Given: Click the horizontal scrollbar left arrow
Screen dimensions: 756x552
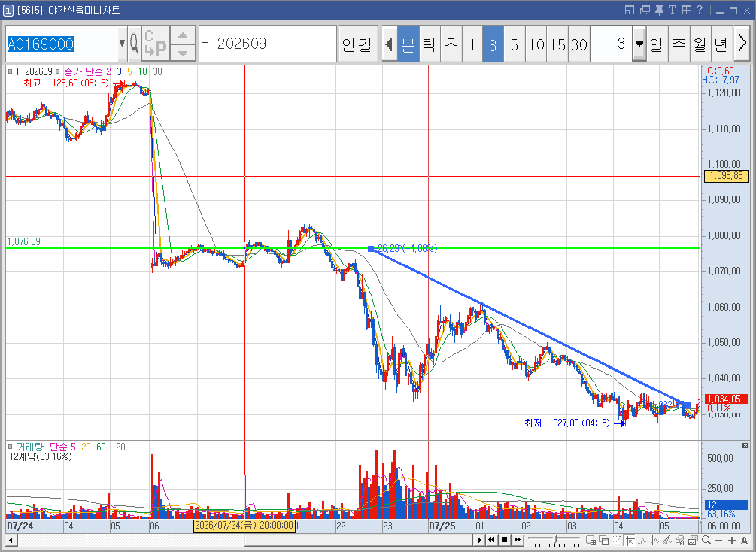Looking at the screenshot, I should [11, 541].
